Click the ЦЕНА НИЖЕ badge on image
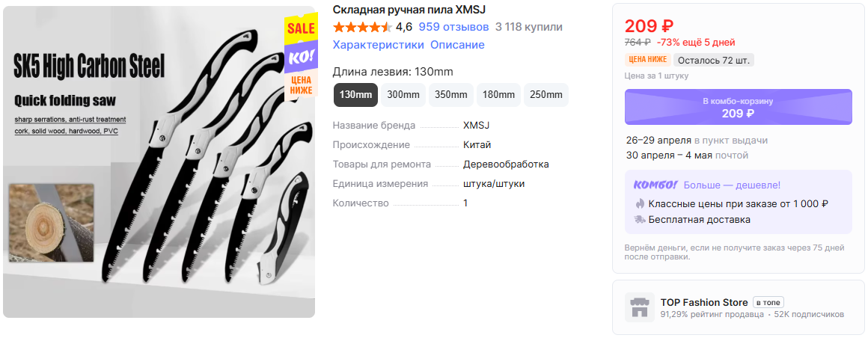Screen dimensions: 868x338 (x=301, y=85)
